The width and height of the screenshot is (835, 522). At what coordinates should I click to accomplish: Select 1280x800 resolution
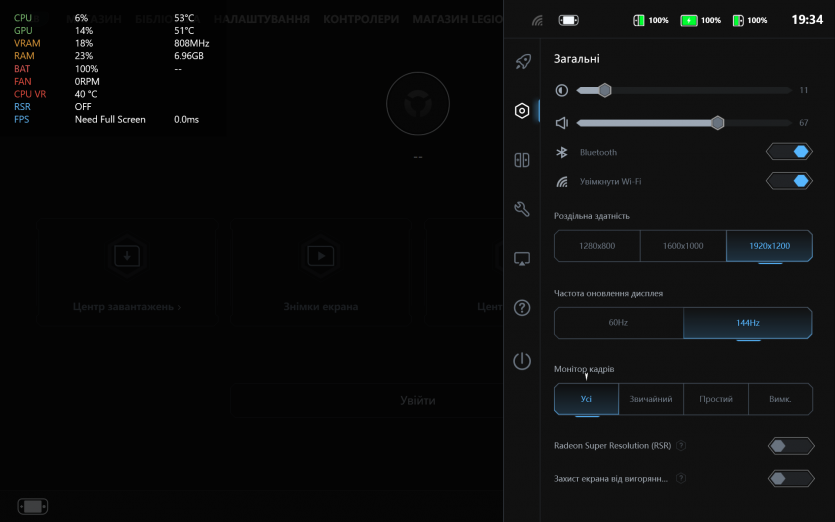(597, 246)
